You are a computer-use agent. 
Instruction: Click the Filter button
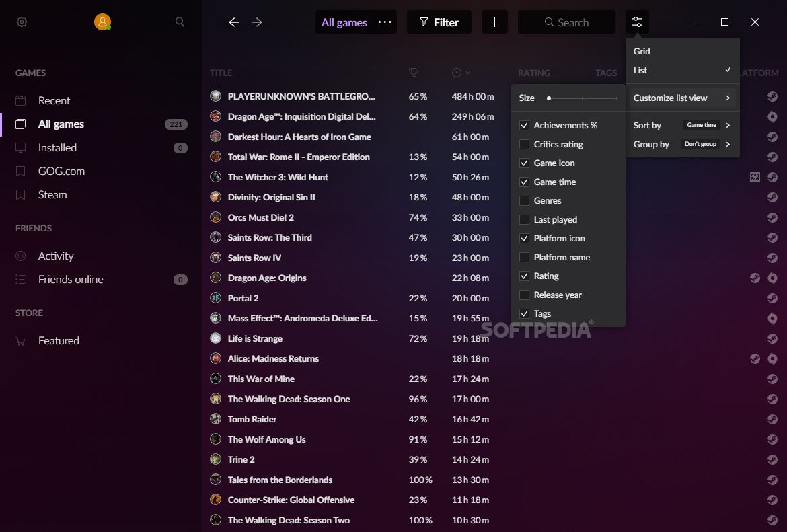(x=439, y=22)
